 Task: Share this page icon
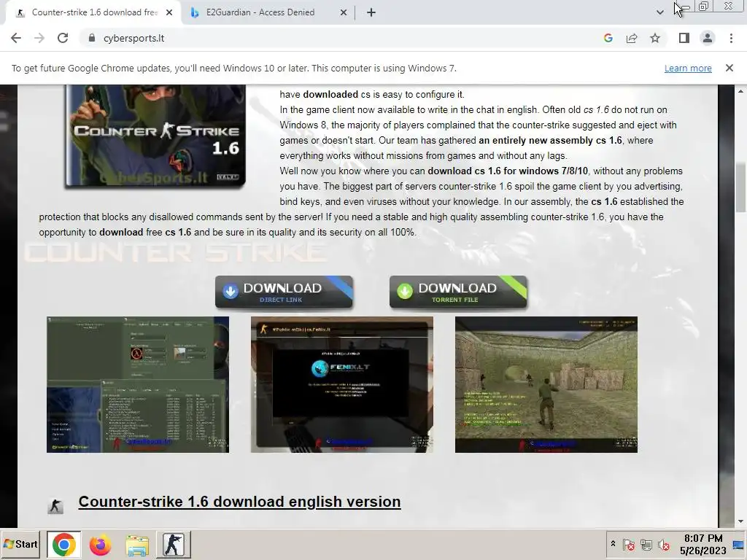(632, 38)
